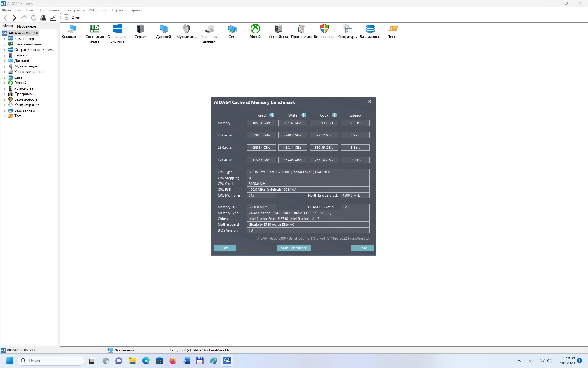588x368 pixels.
Task: Switch to the Избранное tab
Action: [26, 26]
